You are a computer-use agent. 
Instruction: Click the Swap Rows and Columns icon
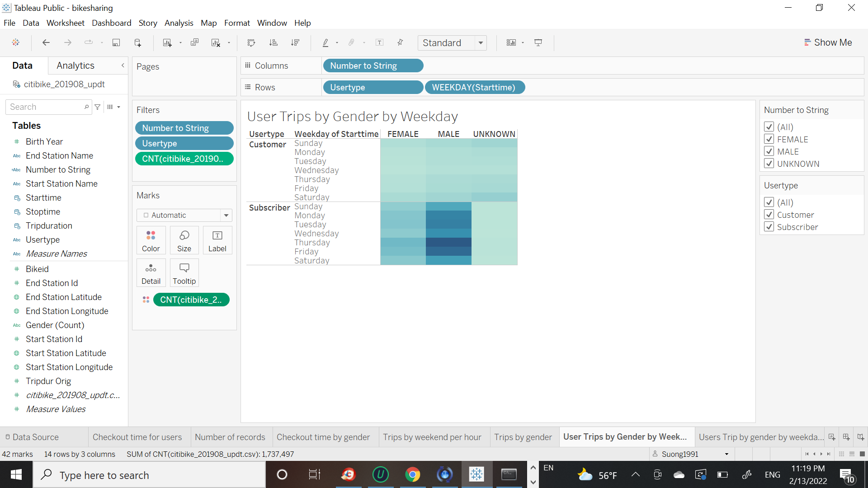point(251,42)
